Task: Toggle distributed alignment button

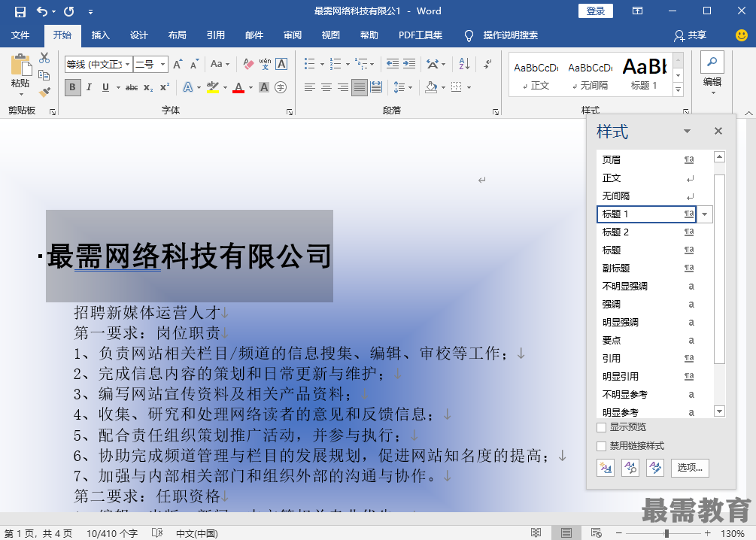Action: click(x=376, y=87)
